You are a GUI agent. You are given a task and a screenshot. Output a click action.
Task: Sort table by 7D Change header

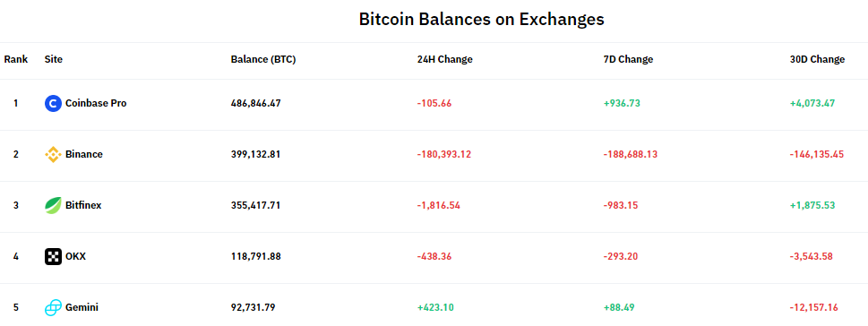[628, 59]
